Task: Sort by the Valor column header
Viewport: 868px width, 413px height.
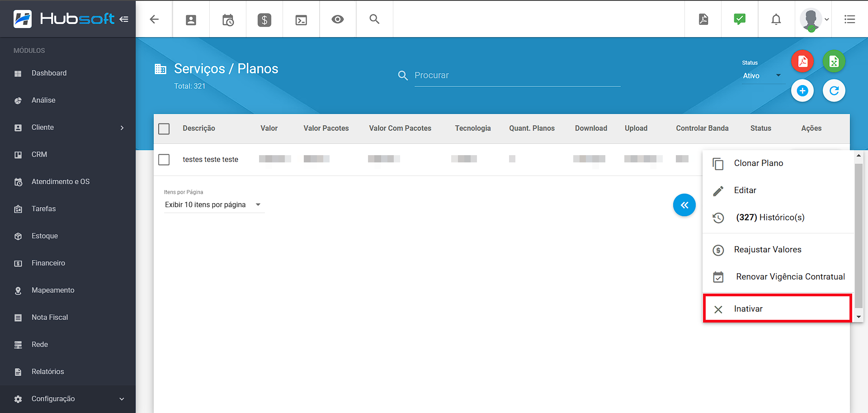Action: (269, 128)
